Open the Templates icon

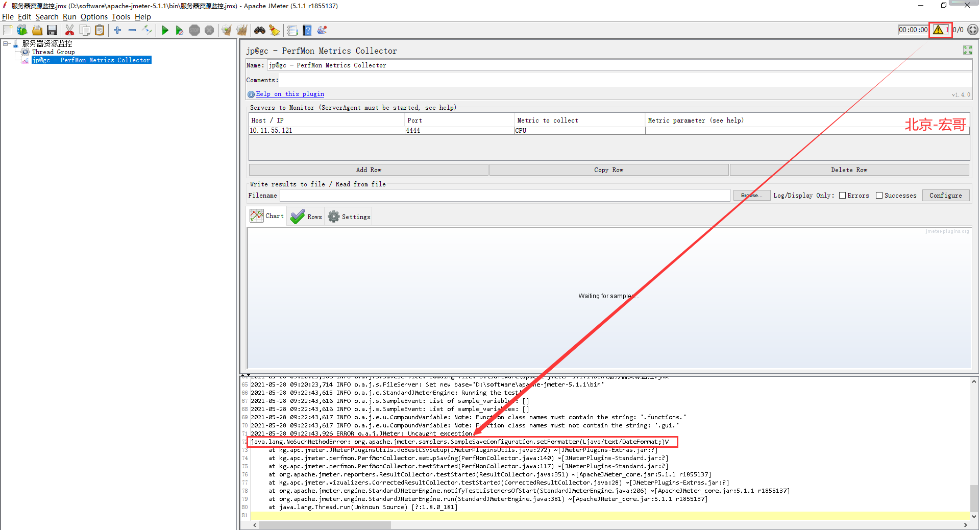coord(22,30)
